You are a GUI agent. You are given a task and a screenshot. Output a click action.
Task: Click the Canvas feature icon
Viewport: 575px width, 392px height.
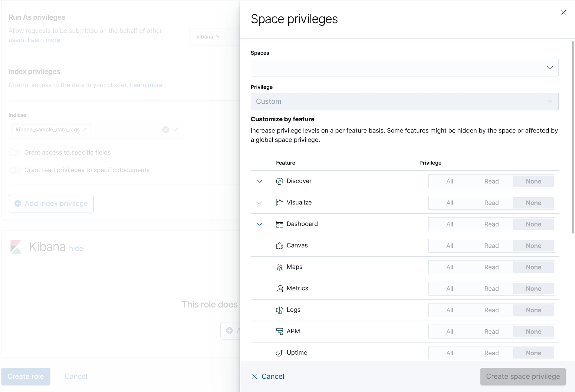(279, 245)
